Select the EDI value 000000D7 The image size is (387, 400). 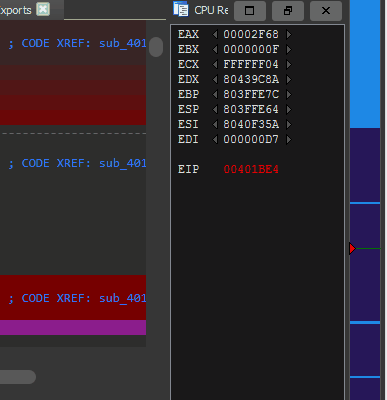pos(251,139)
